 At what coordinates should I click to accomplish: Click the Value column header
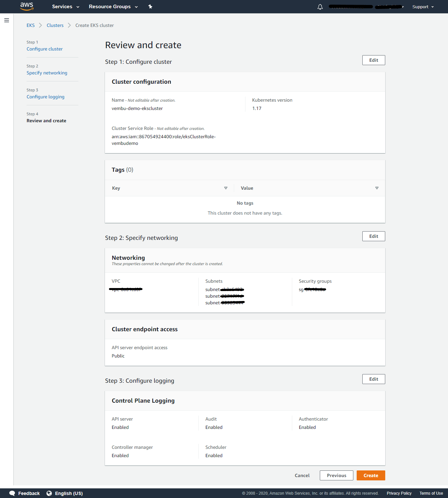tap(247, 188)
